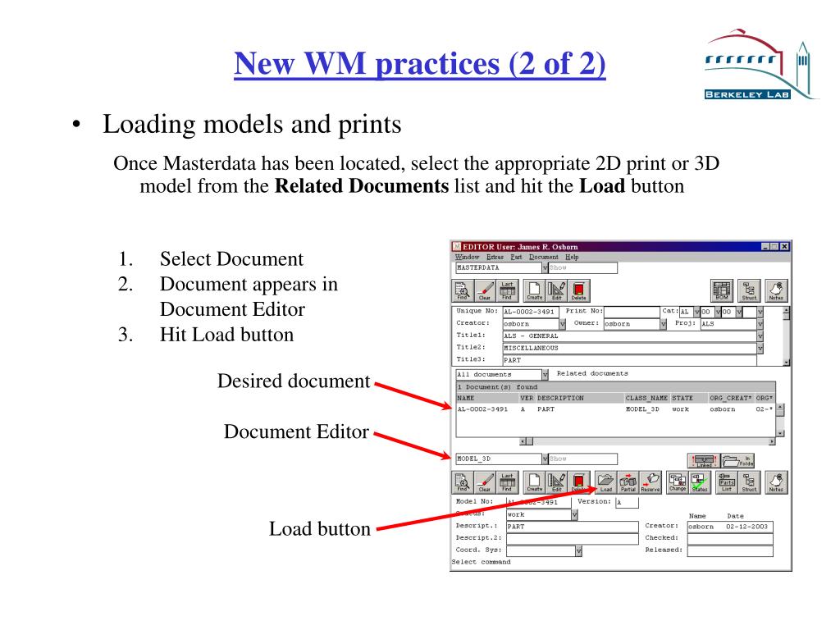Click the Masterdata form scroll-down arrow
840x630 pixels.
tap(787, 363)
